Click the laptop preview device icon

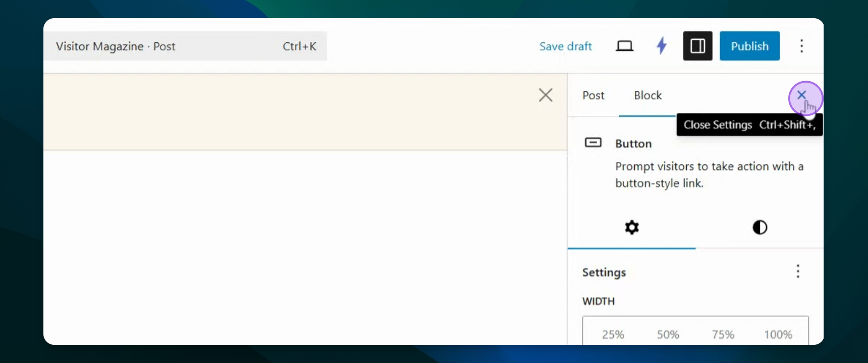624,46
